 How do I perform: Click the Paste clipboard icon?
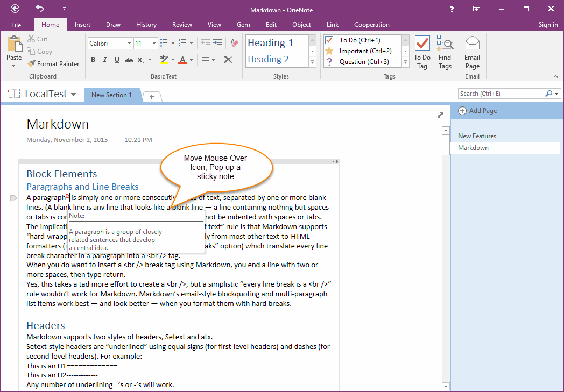(x=15, y=44)
